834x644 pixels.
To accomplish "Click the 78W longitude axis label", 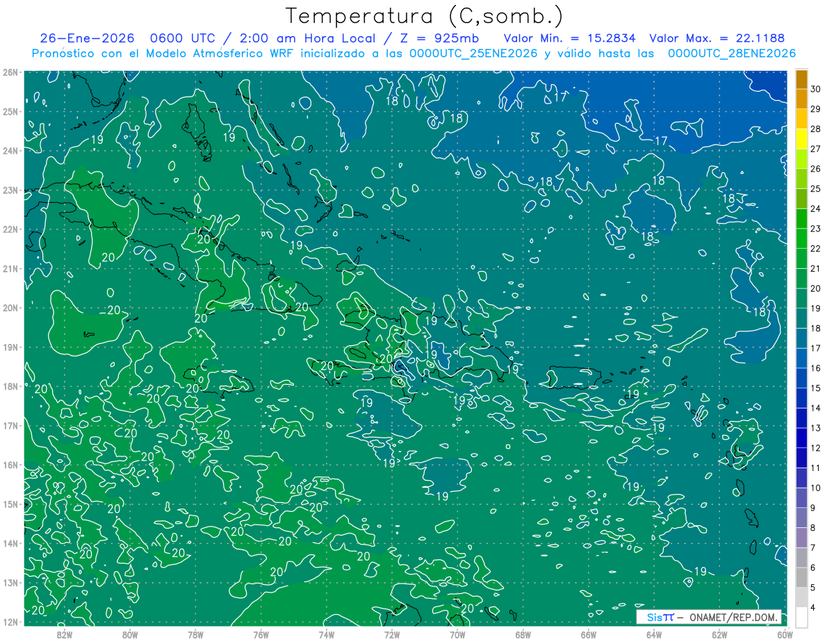I will [x=195, y=634].
